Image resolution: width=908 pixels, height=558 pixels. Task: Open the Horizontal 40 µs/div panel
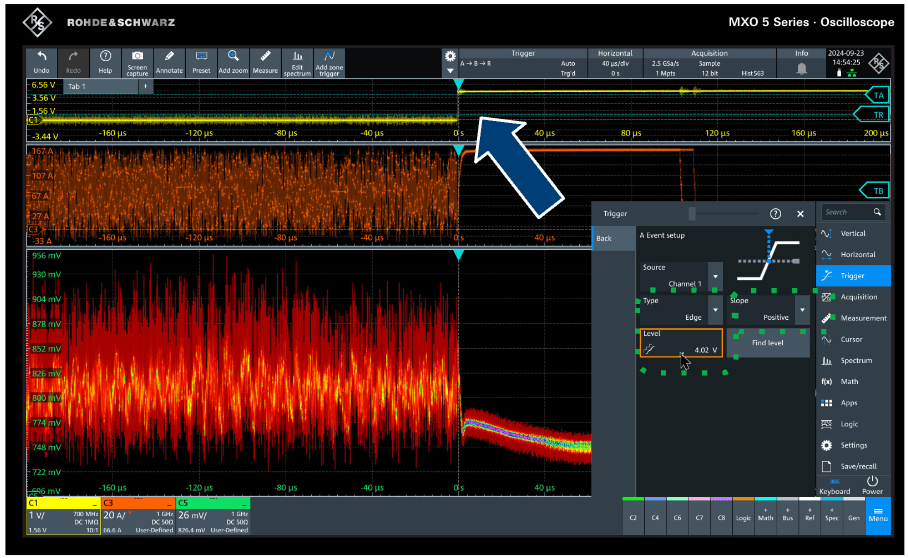615,63
